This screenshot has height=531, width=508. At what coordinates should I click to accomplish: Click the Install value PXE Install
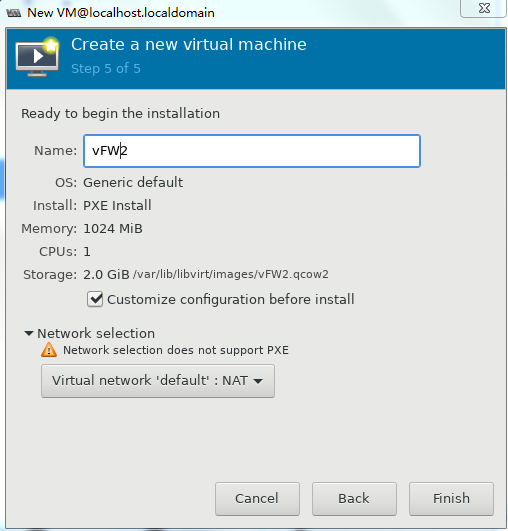click(x=117, y=206)
